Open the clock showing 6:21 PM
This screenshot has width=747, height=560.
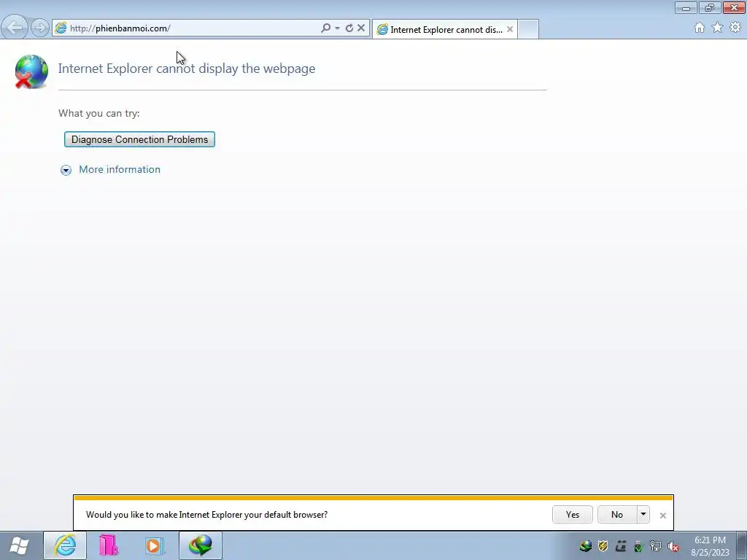point(710,546)
